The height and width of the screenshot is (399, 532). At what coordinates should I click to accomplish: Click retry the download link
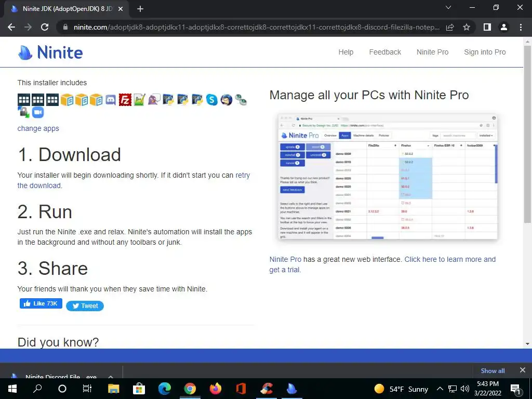[243, 175]
